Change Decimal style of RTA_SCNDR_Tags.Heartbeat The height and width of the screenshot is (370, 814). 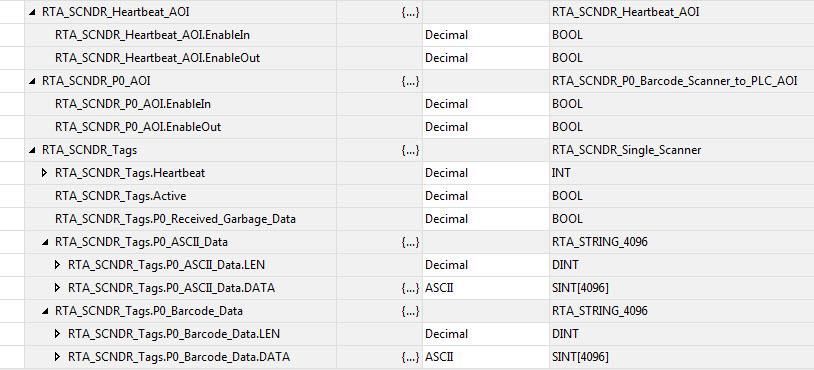click(486, 173)
